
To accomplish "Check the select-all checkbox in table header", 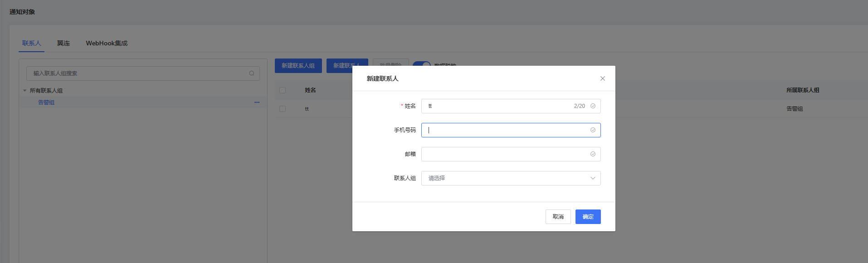I will pyautogui.click(x=283, y=90).
